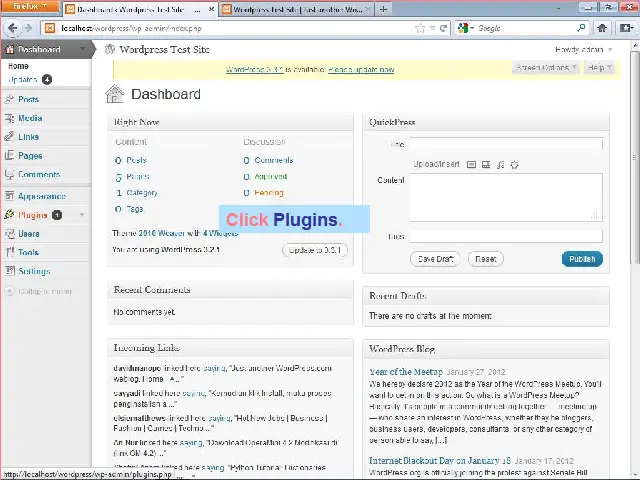The height and width of the screenshot is (480, 640).
Task: Click the blue Publish button
Action: pyautogui.click(x=582, y=259)
